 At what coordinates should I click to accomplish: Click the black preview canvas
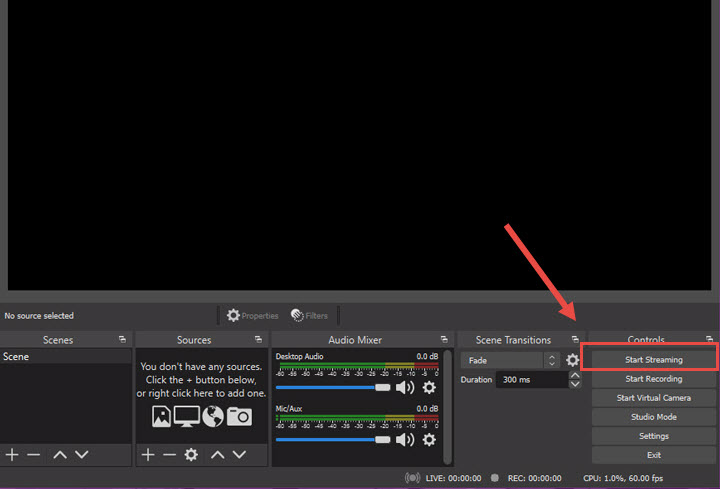[359, 145]
